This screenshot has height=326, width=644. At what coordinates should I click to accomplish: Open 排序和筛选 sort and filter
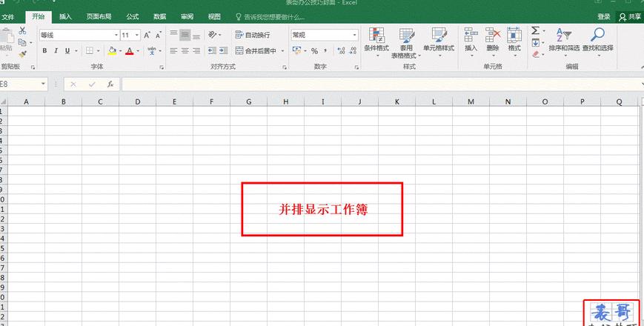pos(564,42)
